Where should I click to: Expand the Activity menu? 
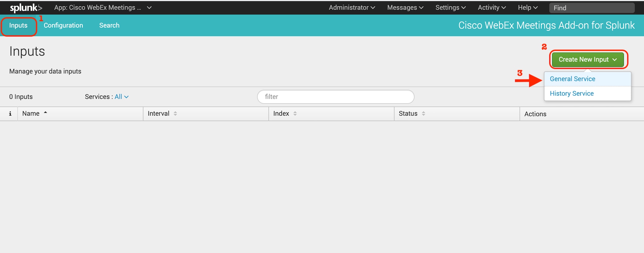click(492, 8)
